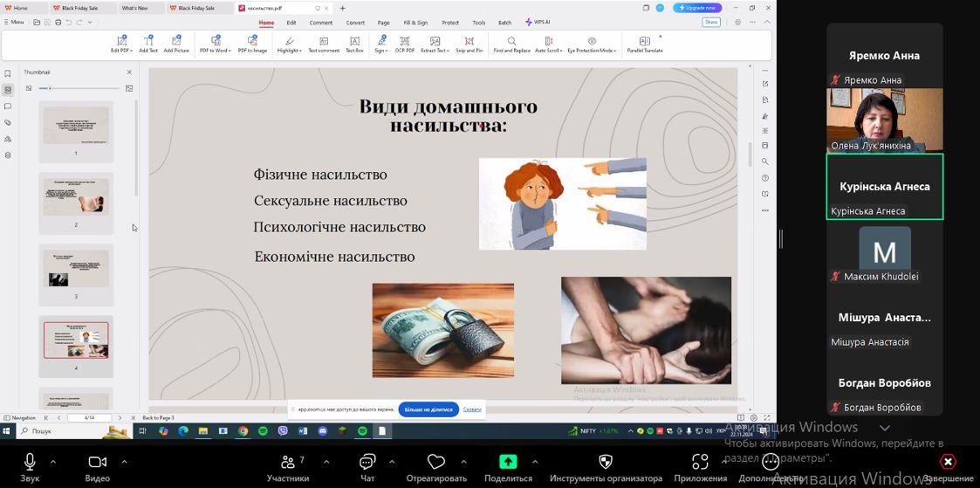
Task: Select the Add Text tool
Action: click(x=148, y=45)
